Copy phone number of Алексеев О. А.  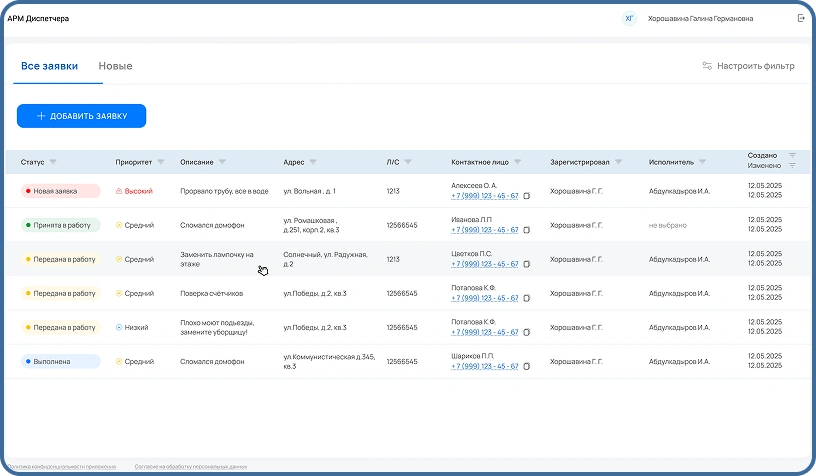527,196
